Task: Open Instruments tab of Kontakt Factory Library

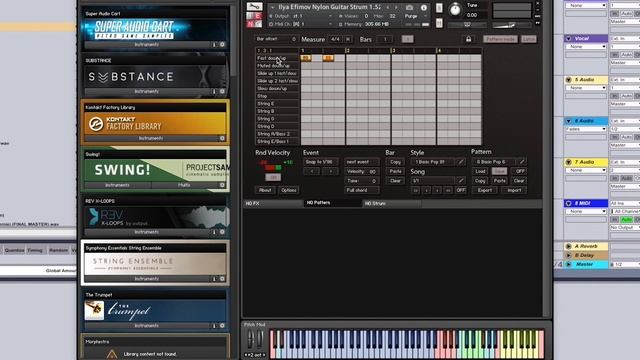Action: [151, 138]
